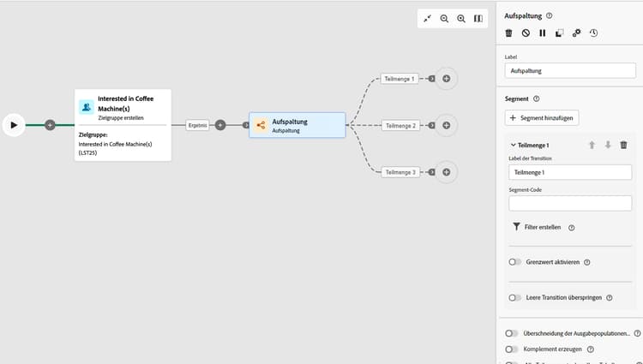The height and width of the screenshot is (364, 643).
Task: Open the history clock icon
Action: [593, 33]
